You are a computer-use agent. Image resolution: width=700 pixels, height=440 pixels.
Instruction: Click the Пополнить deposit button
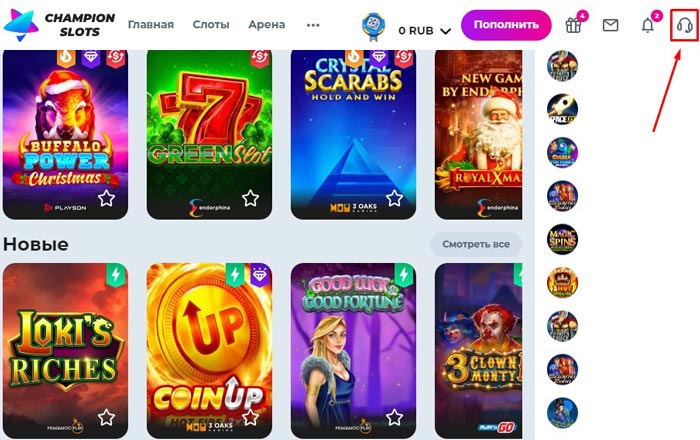tap(506, 25)
